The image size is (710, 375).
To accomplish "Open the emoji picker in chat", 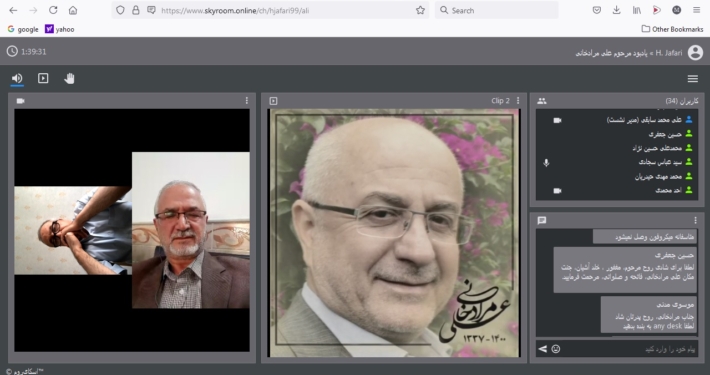I will pyautogui.click(x=556, y=349).
